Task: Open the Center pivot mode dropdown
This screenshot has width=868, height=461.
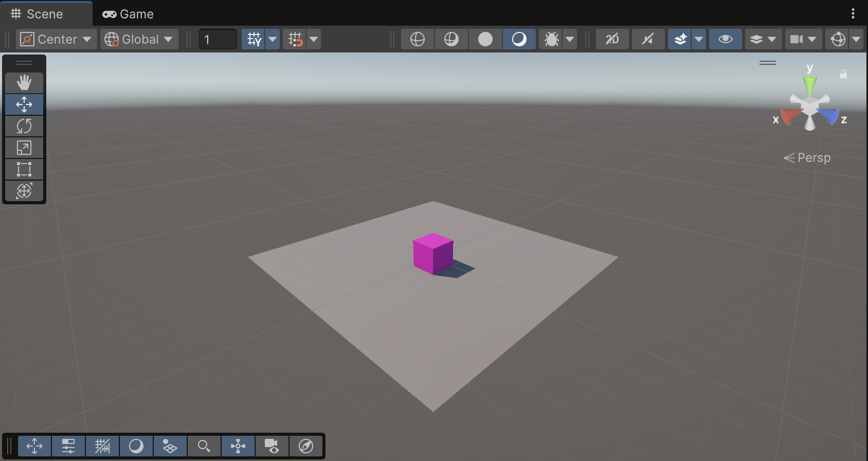Action: [x=57, y=39]
